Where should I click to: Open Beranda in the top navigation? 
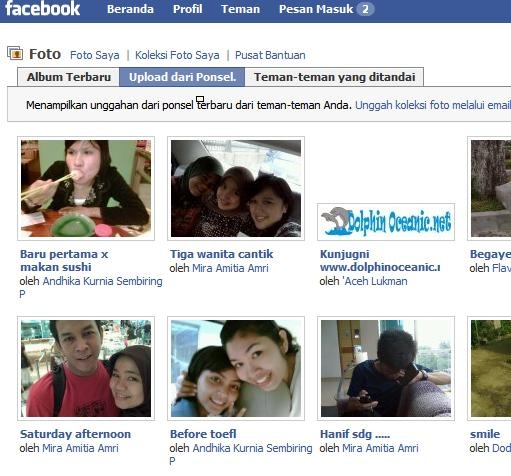pyautogui.click(x=130, y=9)
